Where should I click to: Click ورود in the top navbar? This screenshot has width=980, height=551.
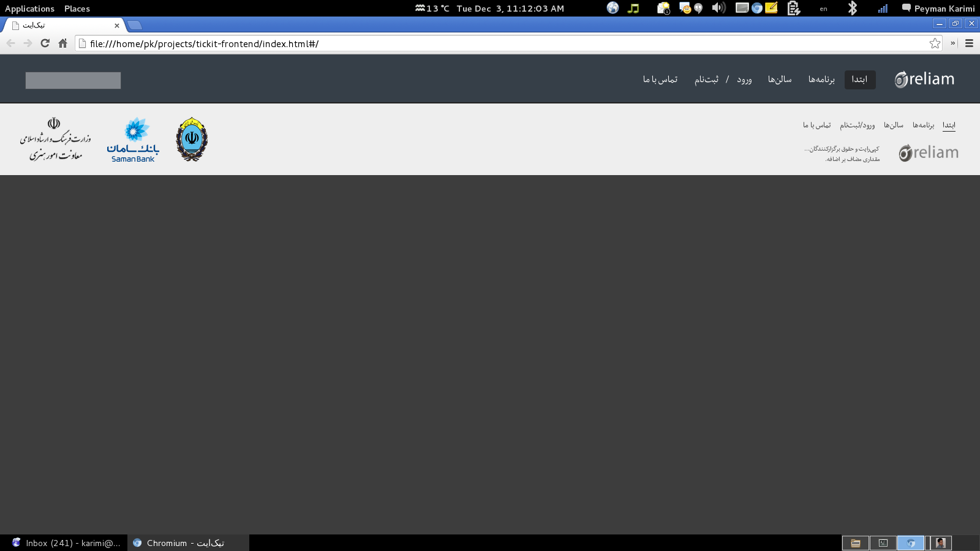click(x=744, y=80)
